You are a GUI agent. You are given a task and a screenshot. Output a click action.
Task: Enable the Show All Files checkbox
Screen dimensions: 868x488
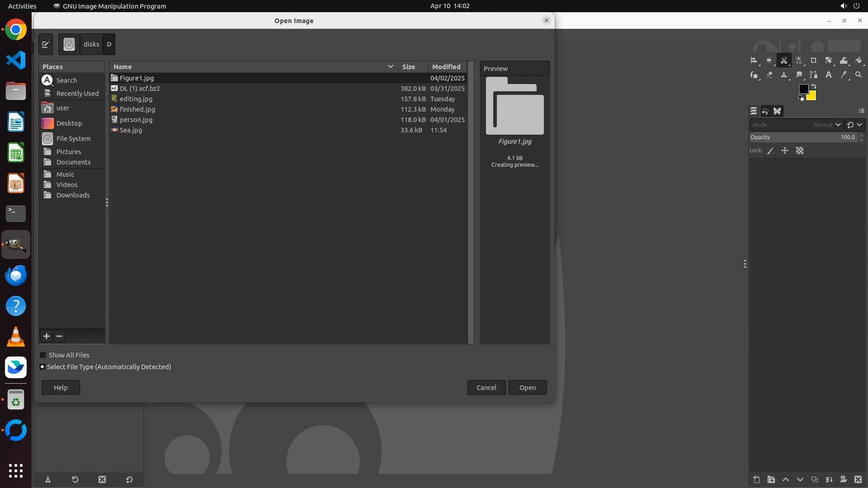pos(43,355)
